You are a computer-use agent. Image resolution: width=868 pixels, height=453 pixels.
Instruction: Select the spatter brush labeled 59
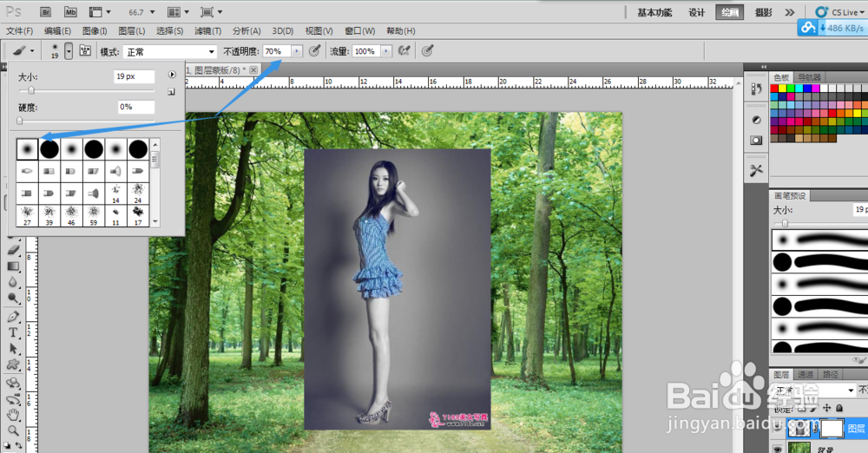point(94,216)
